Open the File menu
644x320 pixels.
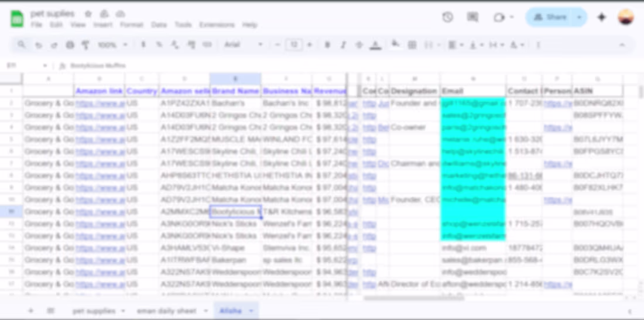tap(36, 25)
